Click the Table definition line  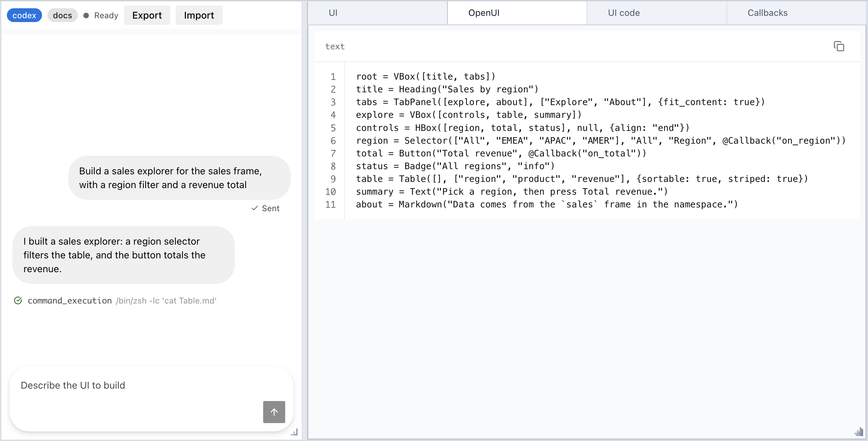pyautogui.click(x=582, y=179)
